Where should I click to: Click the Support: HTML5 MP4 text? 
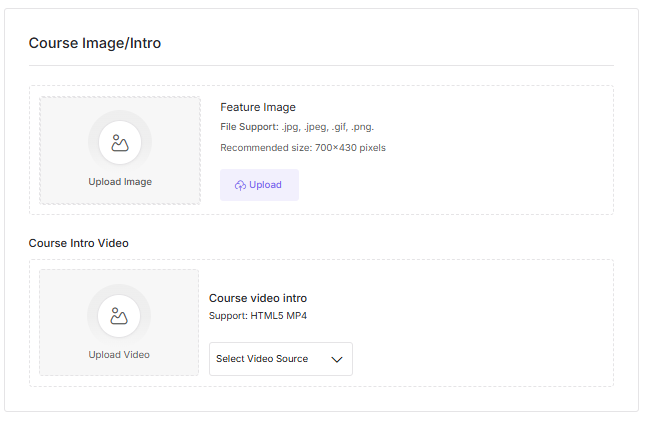click(x=258, y=316)
